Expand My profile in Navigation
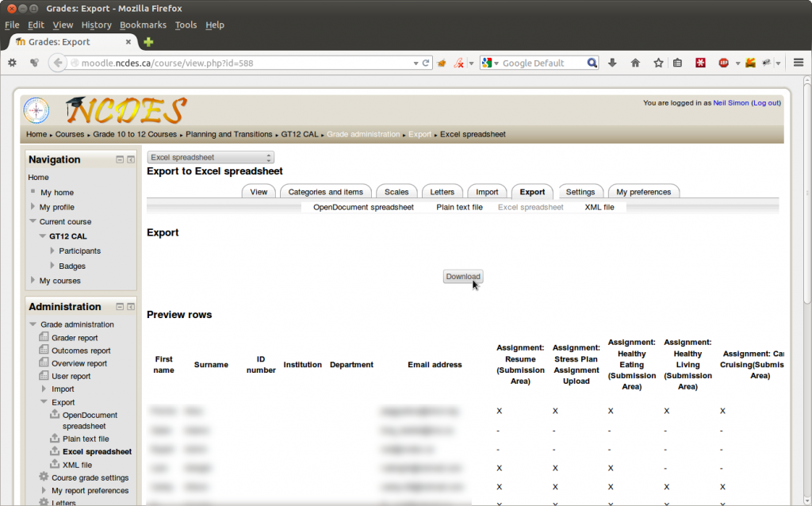The image size is (812, 506). click(33, 207)
